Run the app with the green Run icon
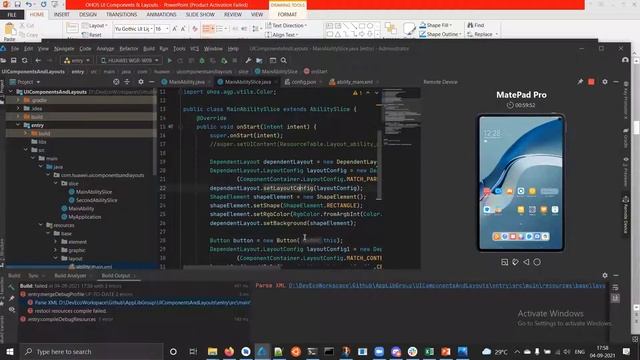Screen dimensions: 640x360 pos(170,60)
